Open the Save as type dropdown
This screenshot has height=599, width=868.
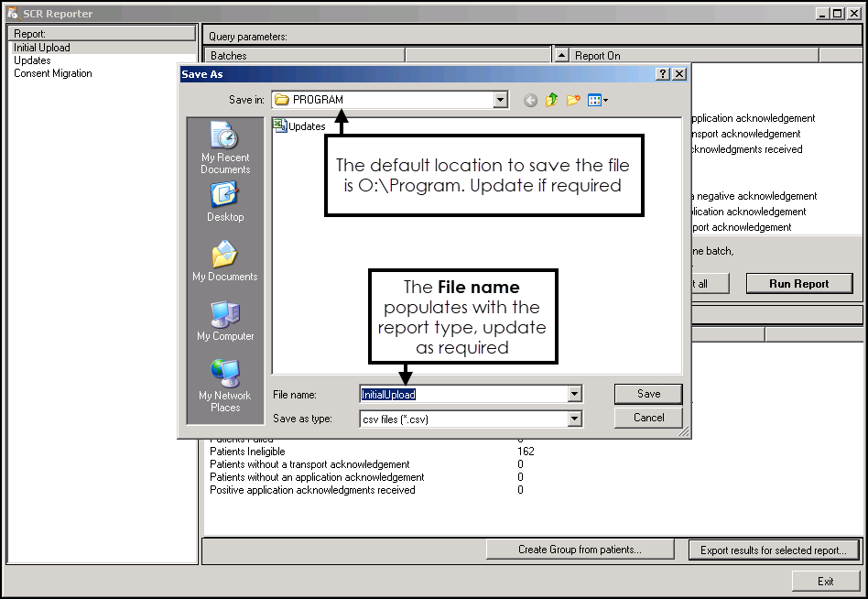point(574,419)
